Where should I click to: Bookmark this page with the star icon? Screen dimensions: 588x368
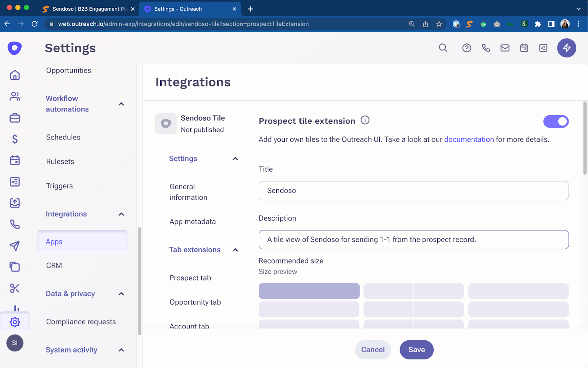(439, 24)
